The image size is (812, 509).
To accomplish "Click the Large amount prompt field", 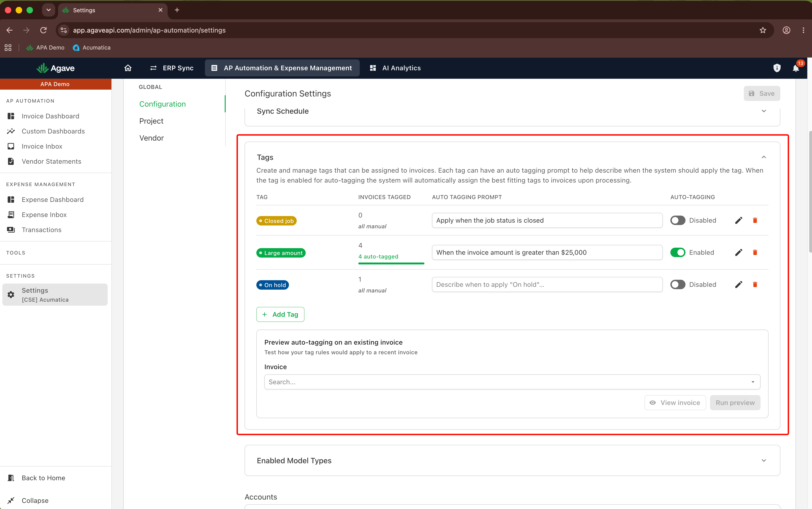I will [x=547, y=252].
